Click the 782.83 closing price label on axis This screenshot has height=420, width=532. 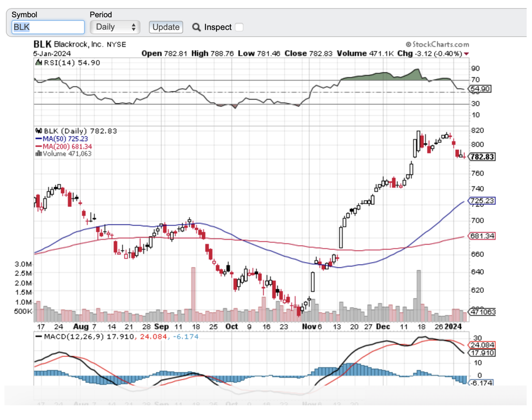point(482,157)
